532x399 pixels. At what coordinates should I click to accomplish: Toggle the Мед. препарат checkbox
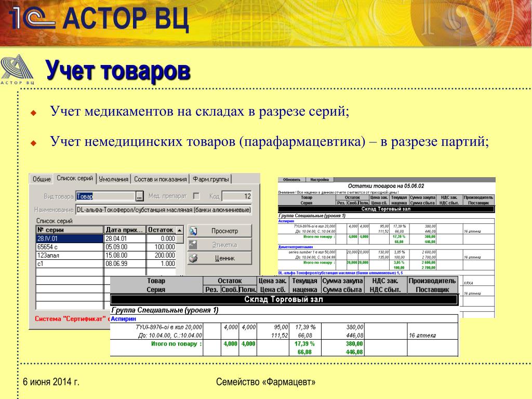pos(196,196)
